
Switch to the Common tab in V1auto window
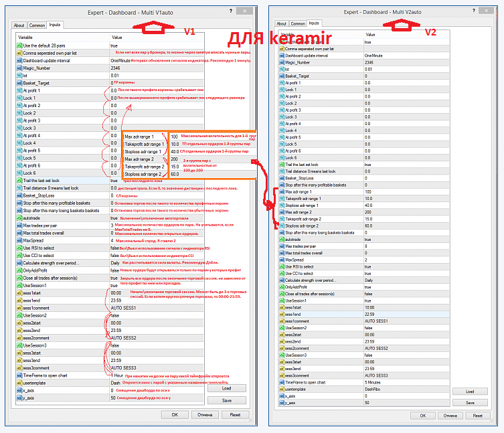pos(37,25)
